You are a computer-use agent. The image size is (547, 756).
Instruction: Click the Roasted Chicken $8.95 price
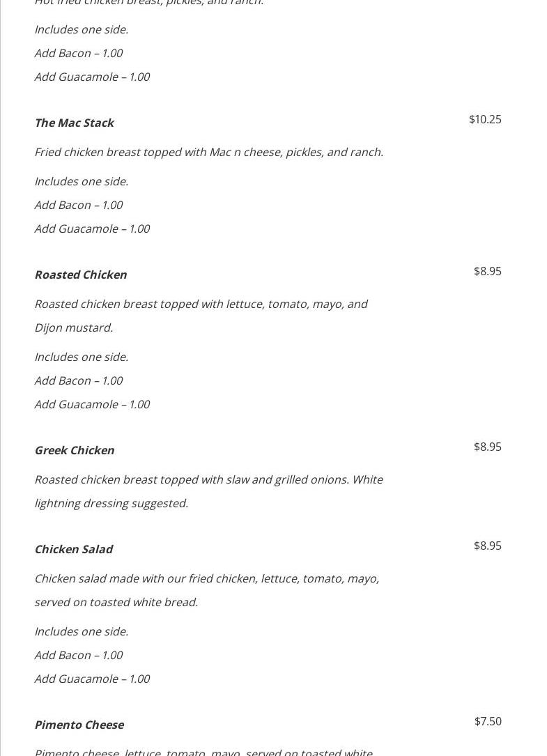pos(487,271)
